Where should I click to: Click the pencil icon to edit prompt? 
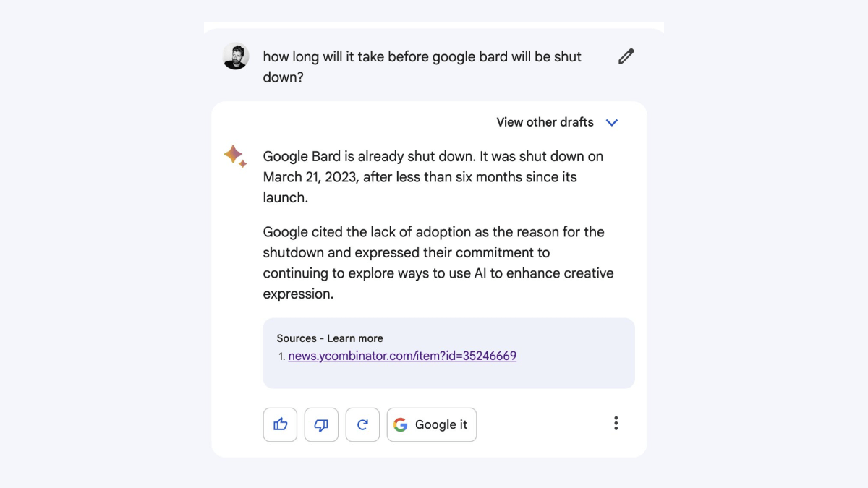[626, 56]
